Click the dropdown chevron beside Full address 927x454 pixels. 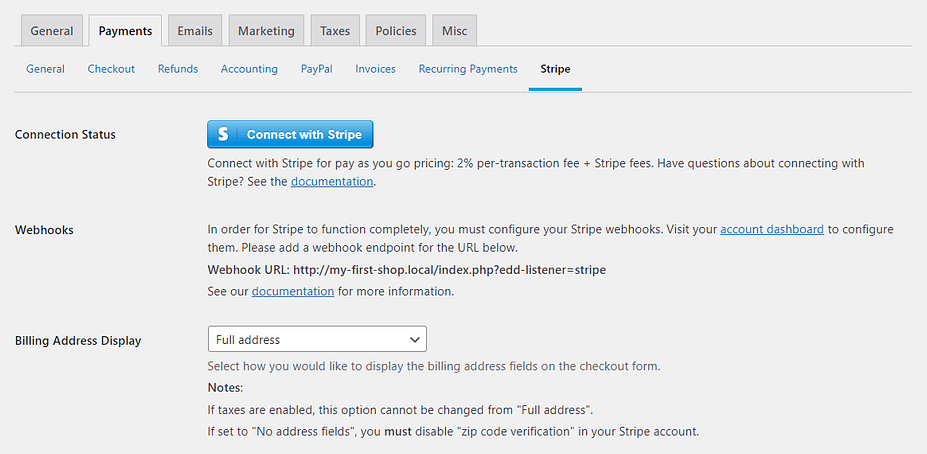pos(414,340)
